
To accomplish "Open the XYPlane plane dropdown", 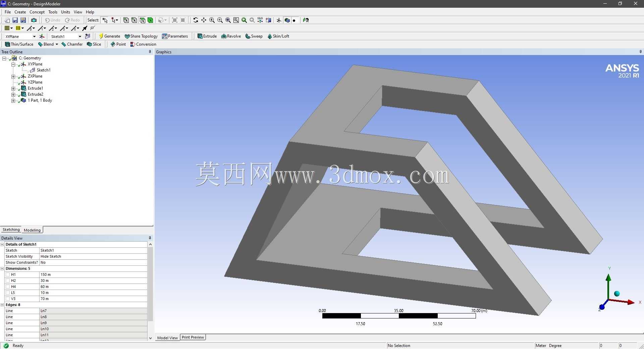I will click(34, 36).
